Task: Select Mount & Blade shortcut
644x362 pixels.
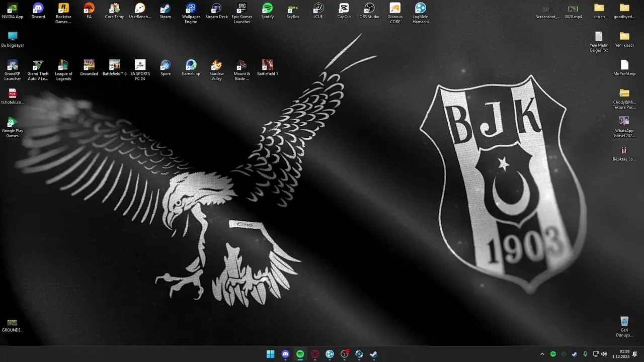Action: pos(242,70)
